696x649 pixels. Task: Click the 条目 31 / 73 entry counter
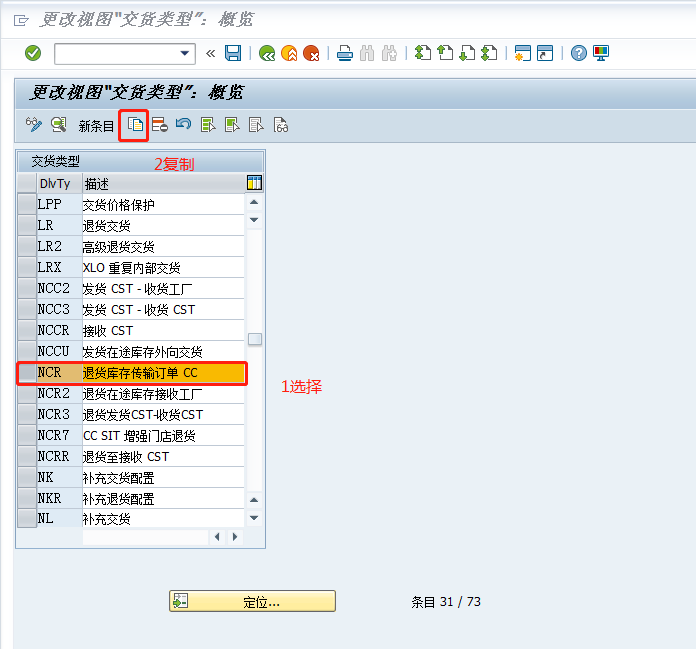(x=446, y=602)
